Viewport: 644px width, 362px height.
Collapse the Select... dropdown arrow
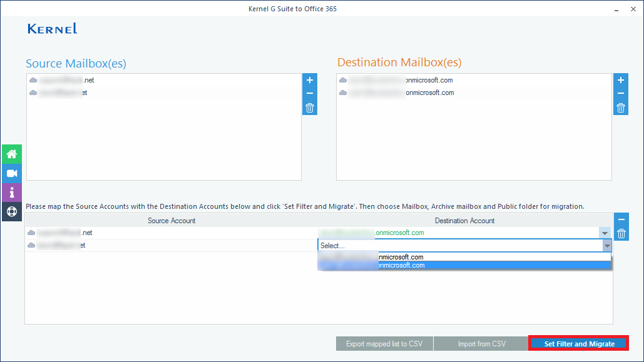pyautogui.click(x=607, y=246)
